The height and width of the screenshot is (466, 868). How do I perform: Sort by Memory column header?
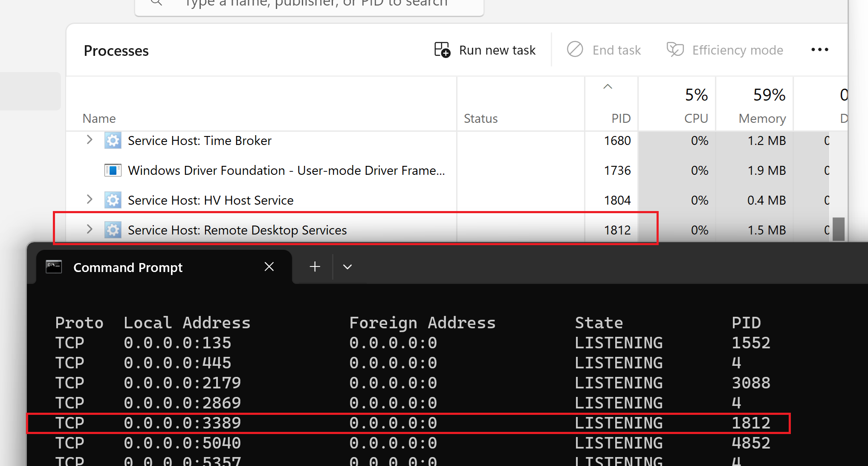click(762, 118)
